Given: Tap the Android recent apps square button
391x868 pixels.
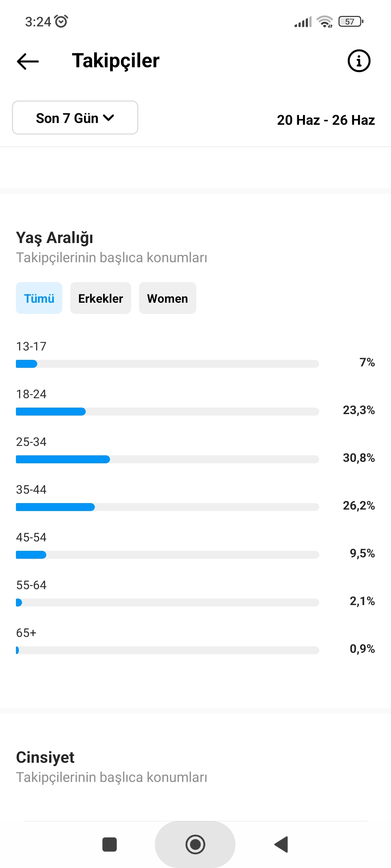Looking at the screenshot, I should 110,844.
